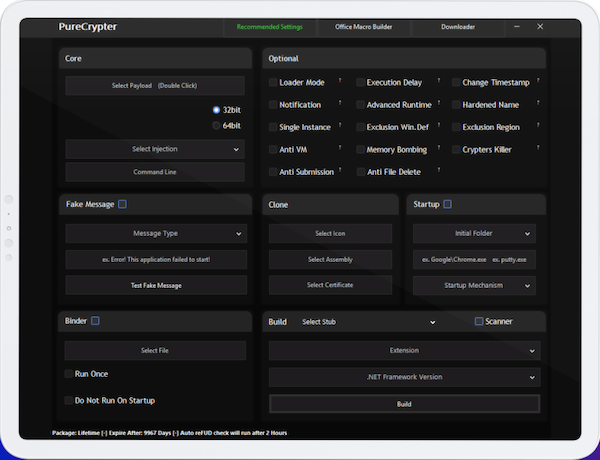Image resolution: width=600 pixels, height=460 pixels.
Task: Select the 64bit radio option
Action: click(x=217, y=126)
